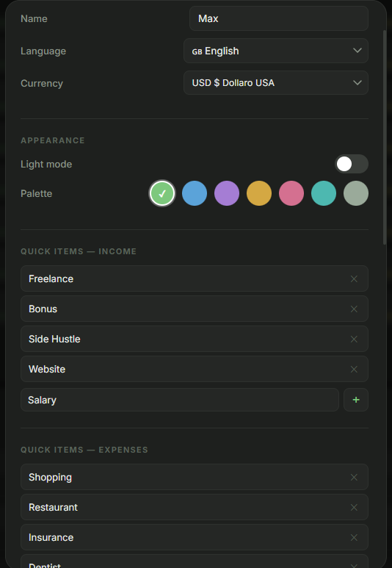Select the yellow palette swatch
This screenshot has width=392, height=568.
coord(259,193)
